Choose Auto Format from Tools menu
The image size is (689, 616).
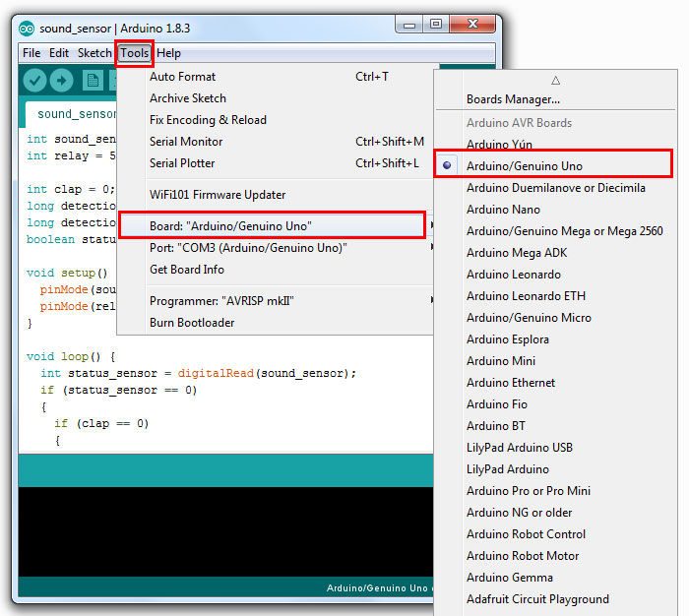point(277,77)
